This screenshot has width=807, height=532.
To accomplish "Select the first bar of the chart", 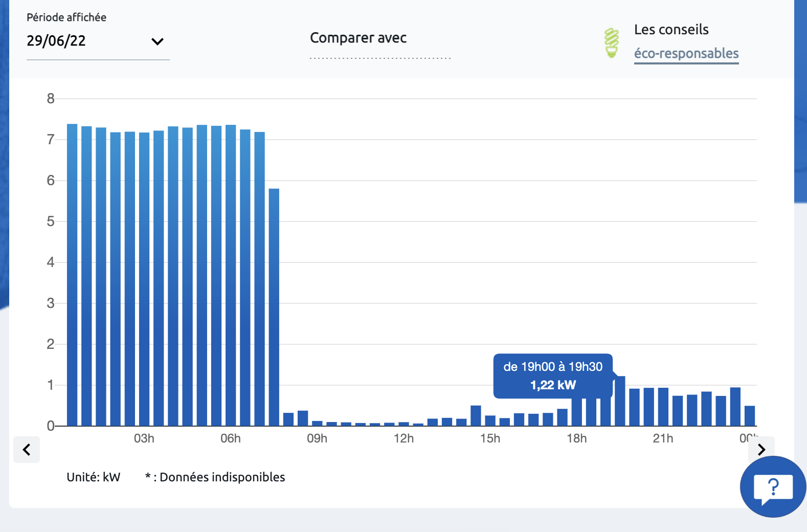I will [x=72, y=275].
